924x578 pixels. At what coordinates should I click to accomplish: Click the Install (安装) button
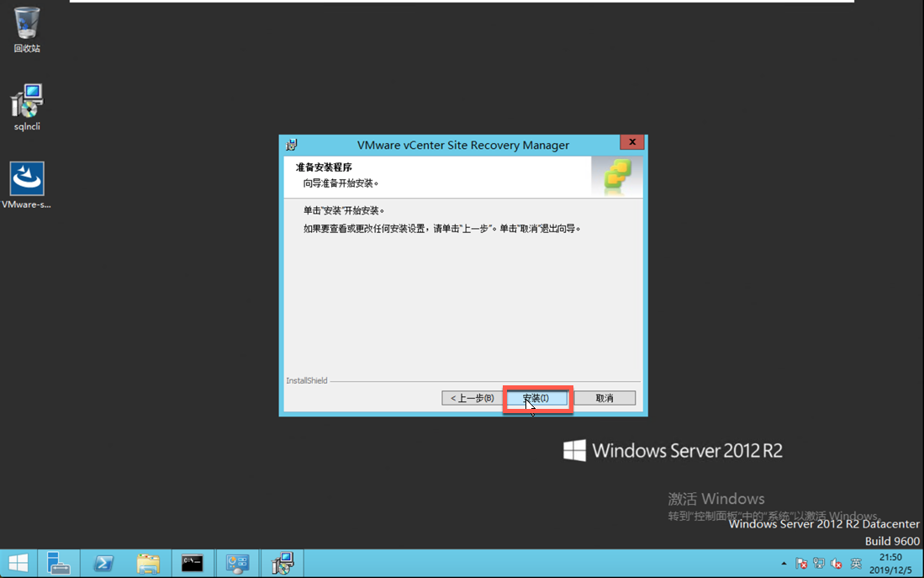pos(537,398)
